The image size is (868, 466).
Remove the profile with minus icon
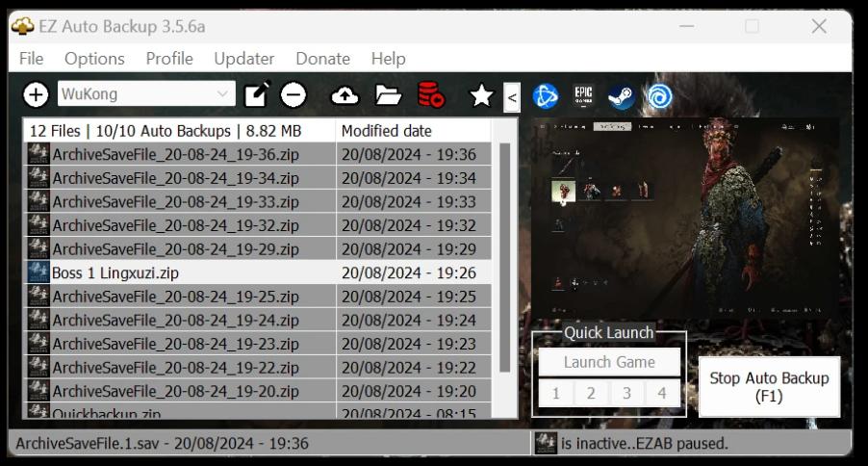[x=294, y=94]
